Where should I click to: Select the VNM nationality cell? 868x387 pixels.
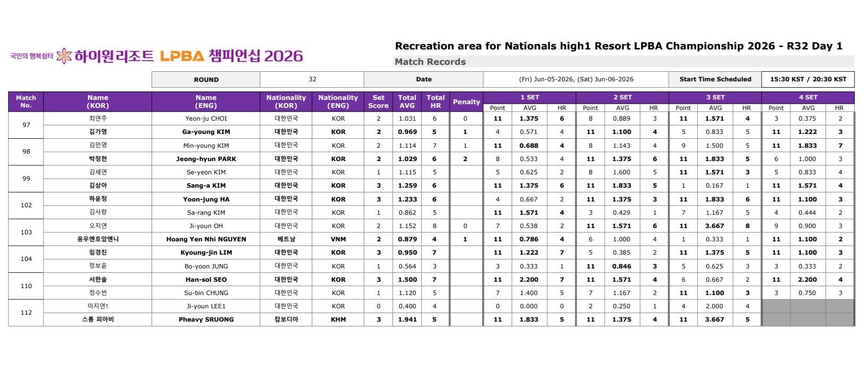(x=338, y=239)
